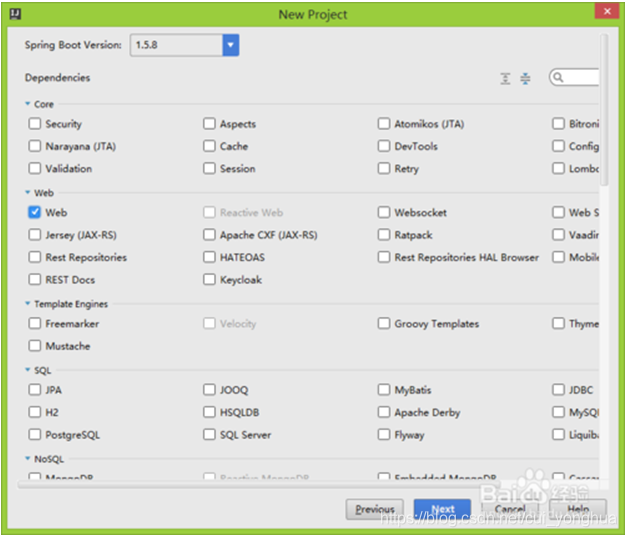Check Atomikos (JTA)
The width and height of the screenshot is (627, 537).
384,124
